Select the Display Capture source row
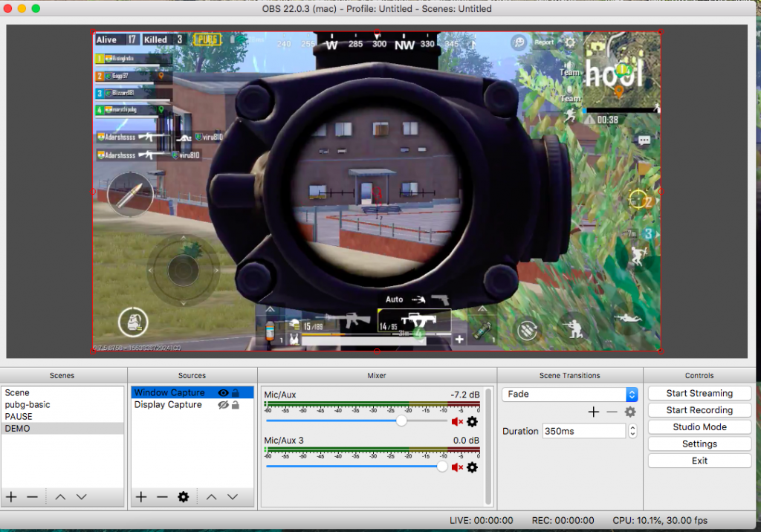Image resolution: width=761 pixels, height=532 pixels. tap(192, 405)
